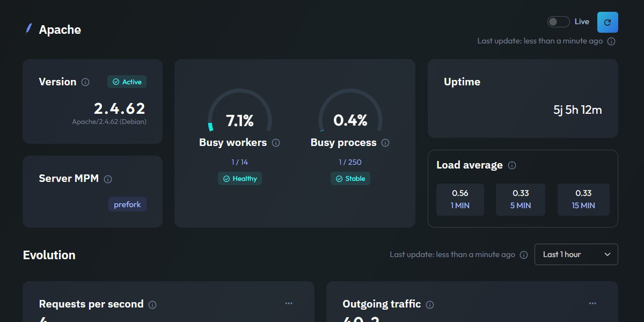Select the 15 MIN load average tile
Viewport: 644px width, 322px height.
583,200
